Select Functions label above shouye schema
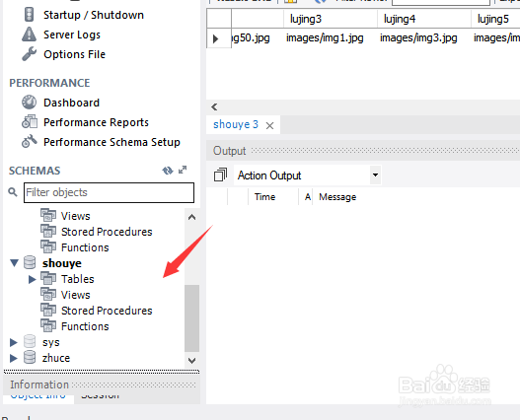Viewport: 520px width, 420px height. 85,247
